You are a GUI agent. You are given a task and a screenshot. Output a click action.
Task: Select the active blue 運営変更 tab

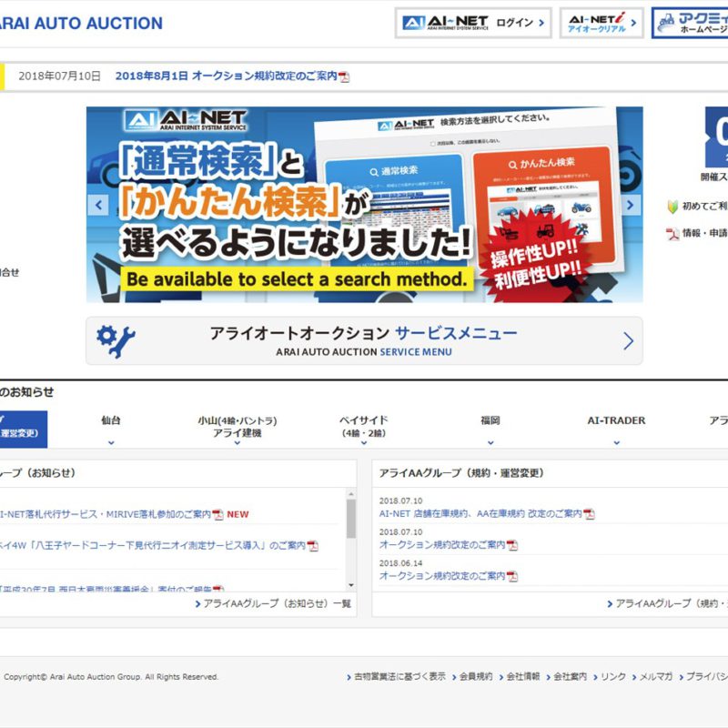(x=24, y=430)
